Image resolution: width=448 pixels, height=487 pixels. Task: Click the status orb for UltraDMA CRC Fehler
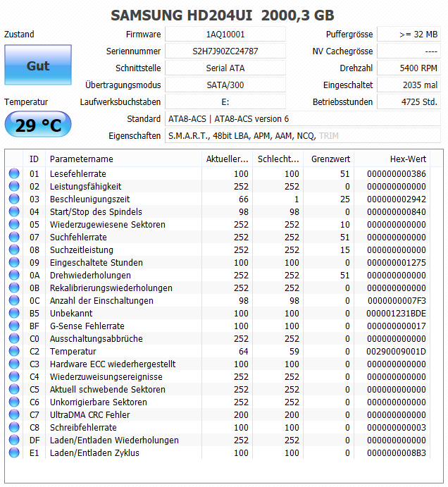click(14, 414)
